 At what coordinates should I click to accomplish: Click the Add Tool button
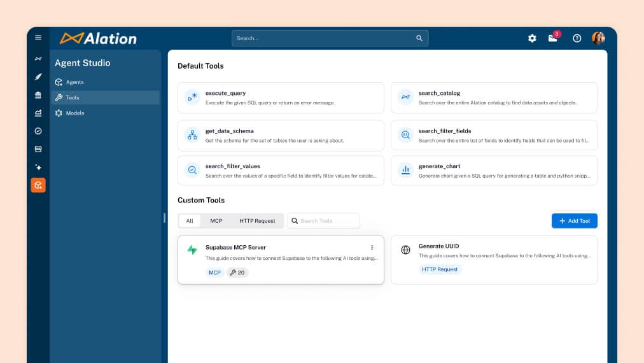point(574,221)
